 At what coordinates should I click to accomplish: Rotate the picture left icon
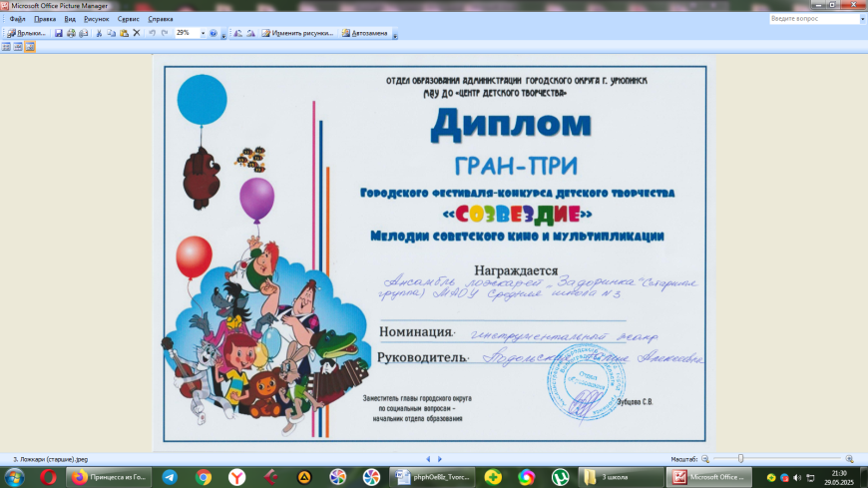click(x=238, y=33)
